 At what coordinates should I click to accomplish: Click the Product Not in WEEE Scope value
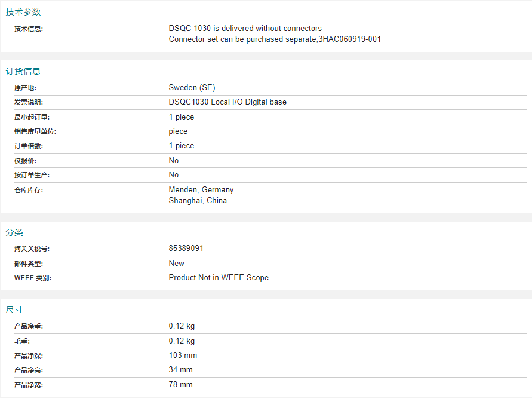click(219, 278)
